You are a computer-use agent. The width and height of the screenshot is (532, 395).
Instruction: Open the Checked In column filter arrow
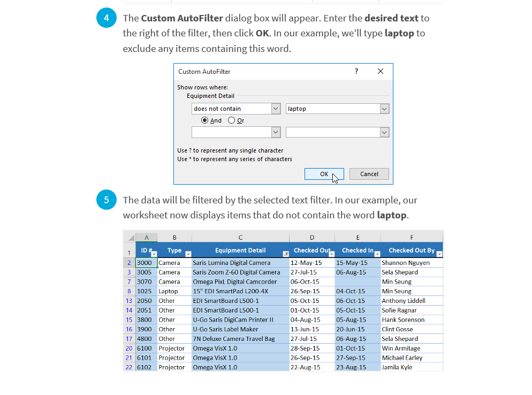coord(377,254)
